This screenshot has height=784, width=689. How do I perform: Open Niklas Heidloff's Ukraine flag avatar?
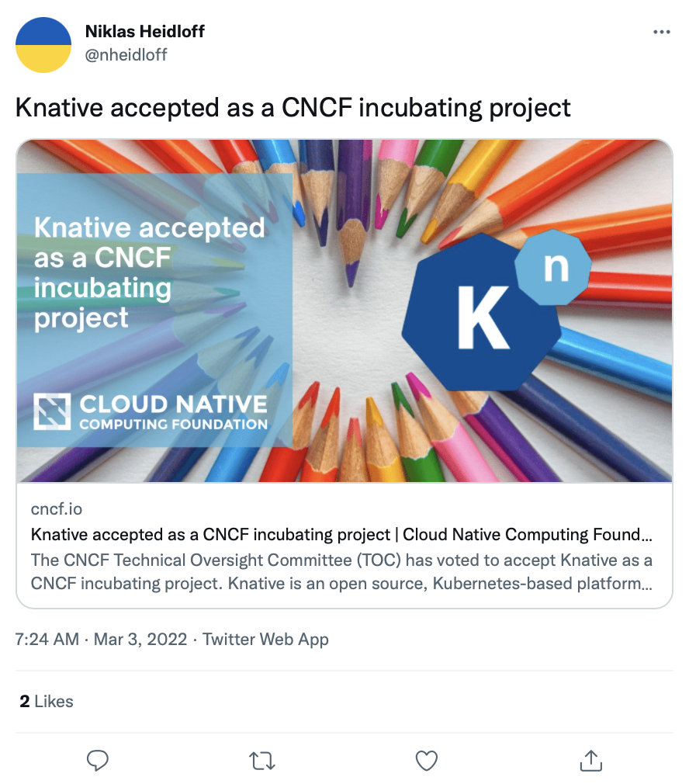43,45
